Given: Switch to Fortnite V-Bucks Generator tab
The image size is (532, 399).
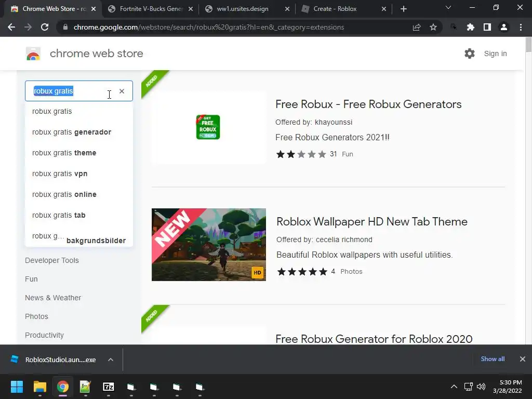Looking at the screenshot, I should (150, 9).
